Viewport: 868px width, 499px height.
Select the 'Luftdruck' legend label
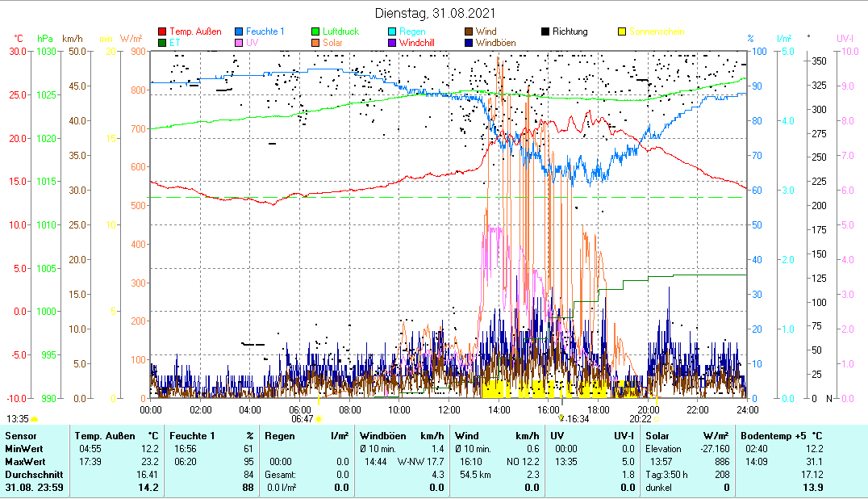pyautogui.click(x=341, y=31)
